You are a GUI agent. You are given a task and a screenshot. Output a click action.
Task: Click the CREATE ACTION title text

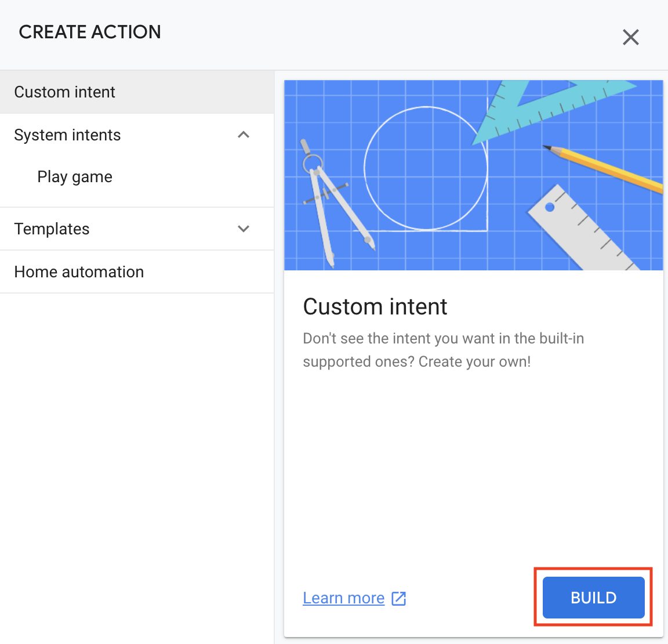click(x=90, y=32)
